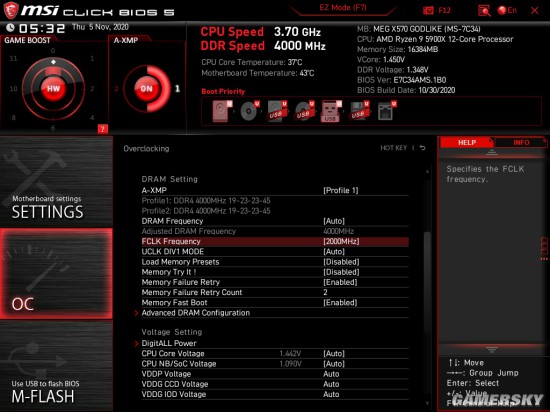This screenshot has height=412, width=550.
Task: Change language with the En globe icon
Action: point(507,11)
